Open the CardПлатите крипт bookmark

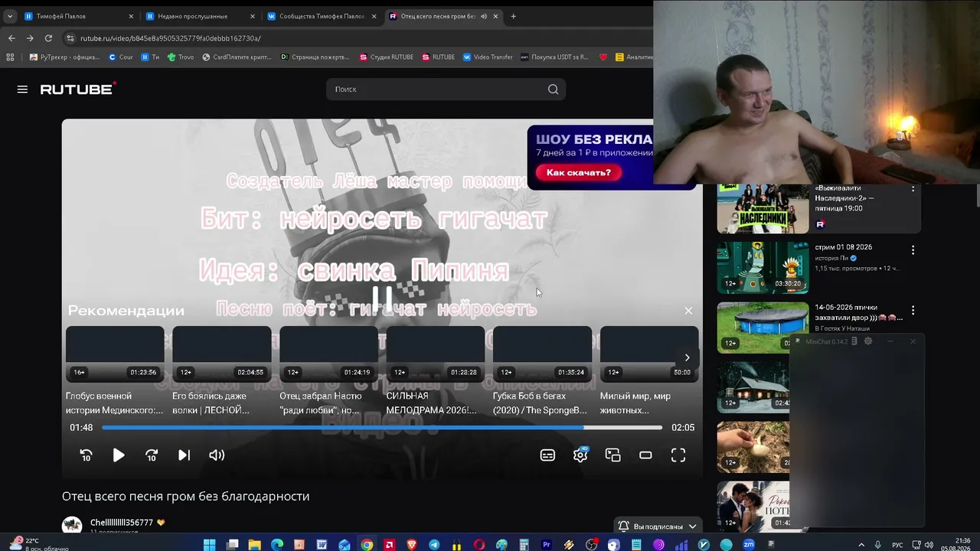click(237, 57)
